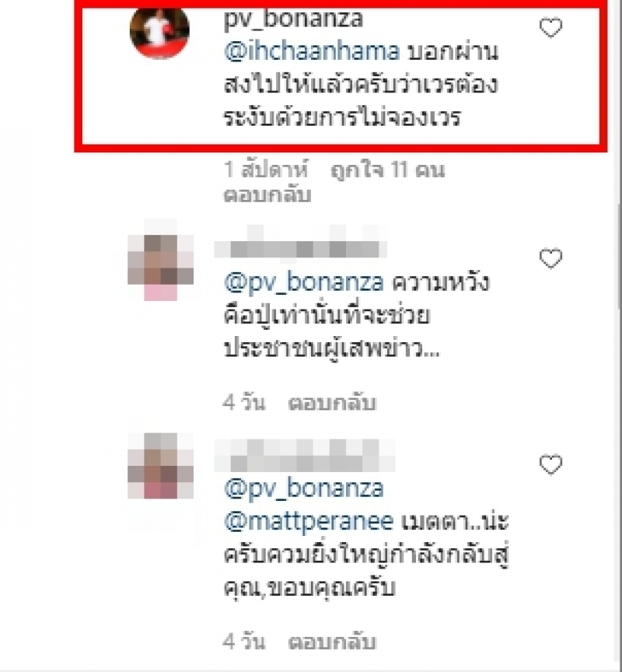Screen dimensions: 622x672
Task: Reply to the last comment via ตอบกลับ
Action: click(332, 642)
